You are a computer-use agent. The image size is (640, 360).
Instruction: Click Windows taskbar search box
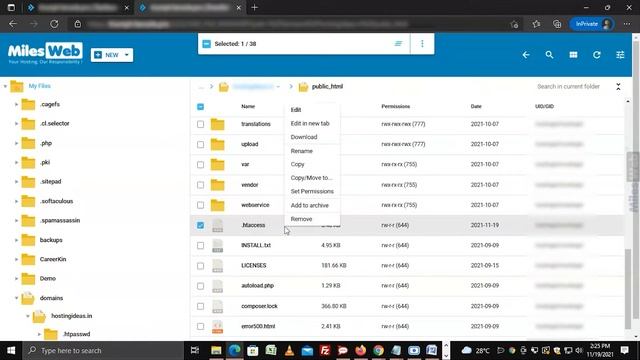(103, 351)
